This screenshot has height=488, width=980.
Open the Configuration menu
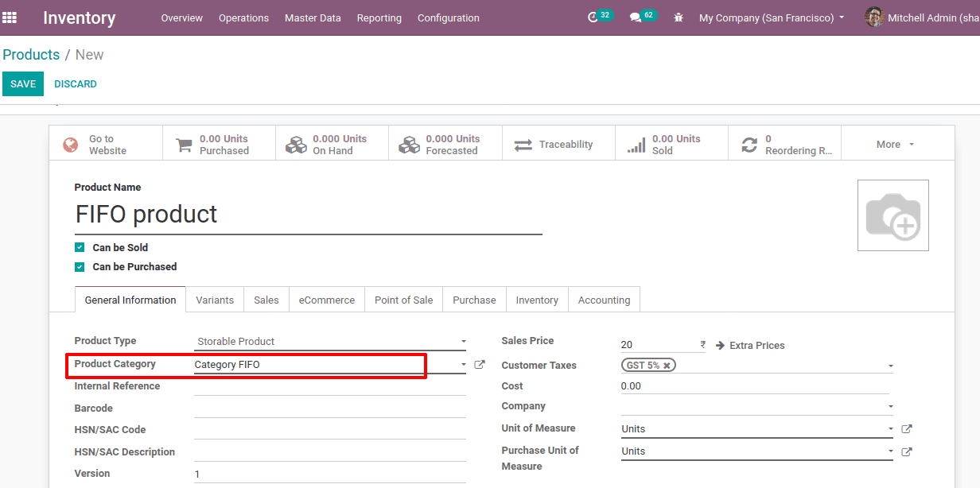[449, 17]
